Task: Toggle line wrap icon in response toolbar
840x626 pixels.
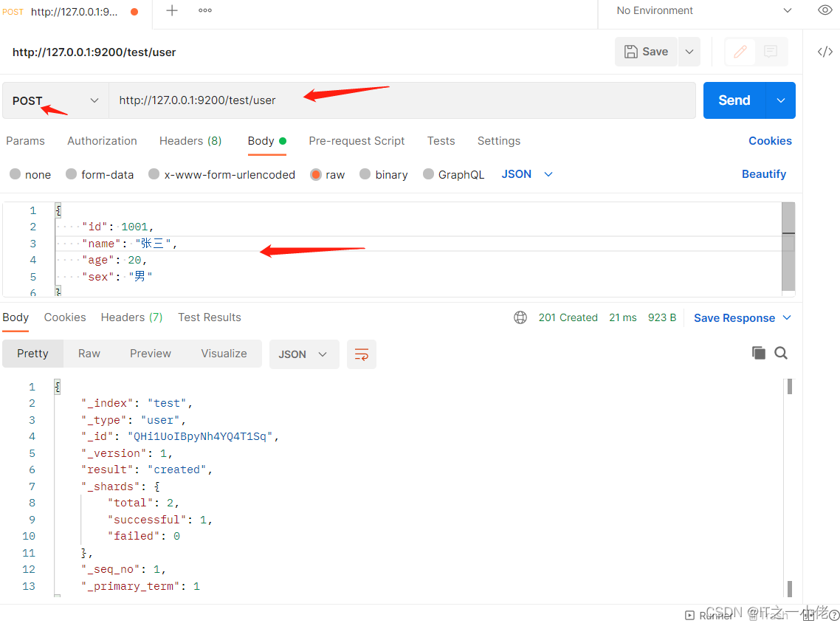Action: [x=362, y=354]
